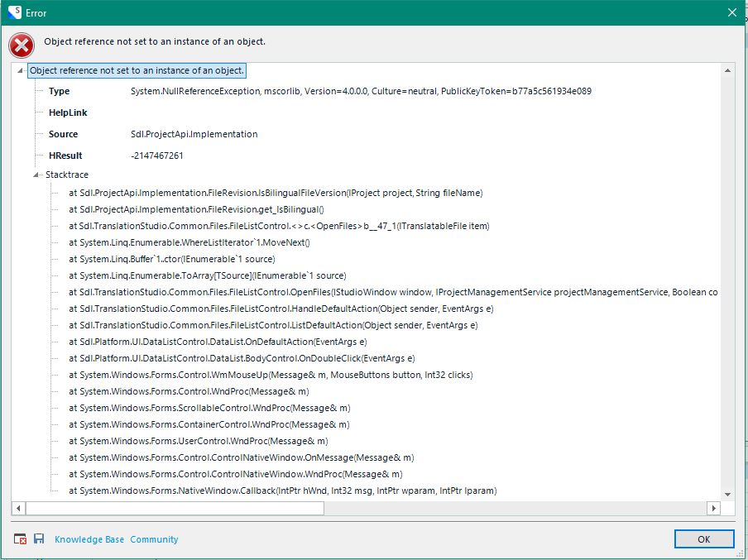Click the System.NullReferenceException type value
Screen dimensions: 748x560
[x=361, y=91]
